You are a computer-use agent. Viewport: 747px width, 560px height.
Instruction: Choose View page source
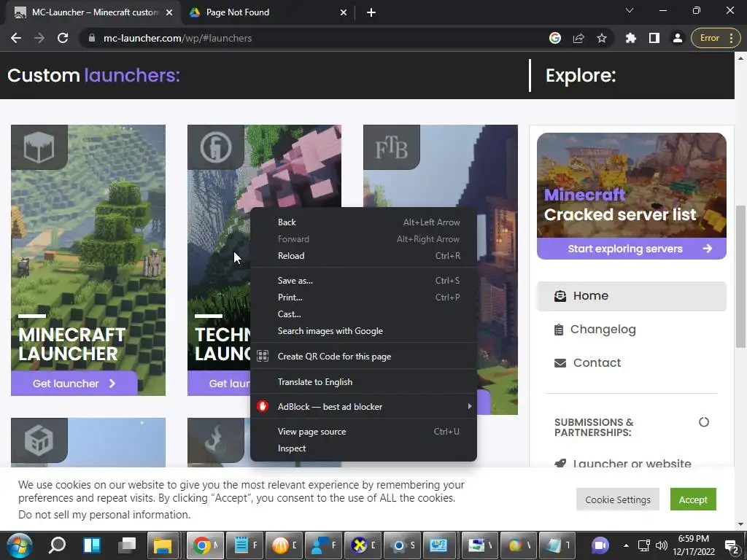point(363,432)
